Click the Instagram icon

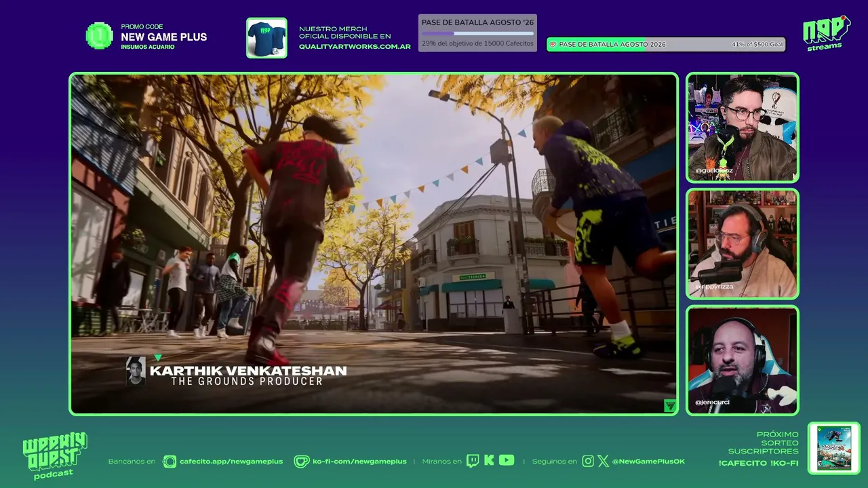[x=588, y=462]
